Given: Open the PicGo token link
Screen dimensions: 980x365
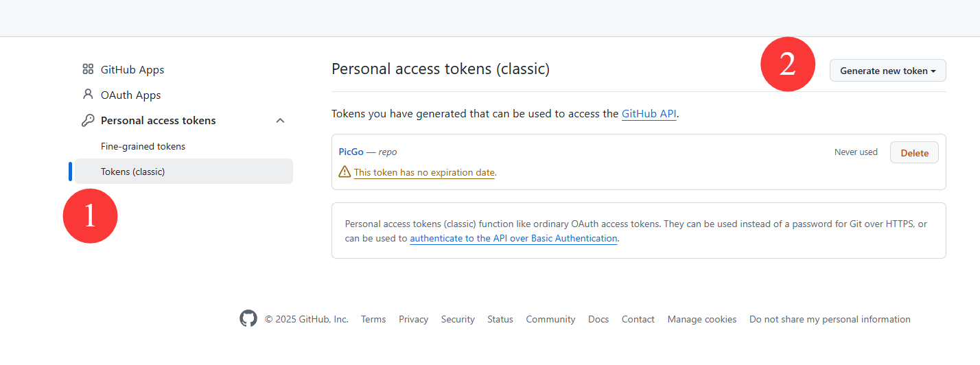Looking at the screenshot, I should tap(351, 152).
